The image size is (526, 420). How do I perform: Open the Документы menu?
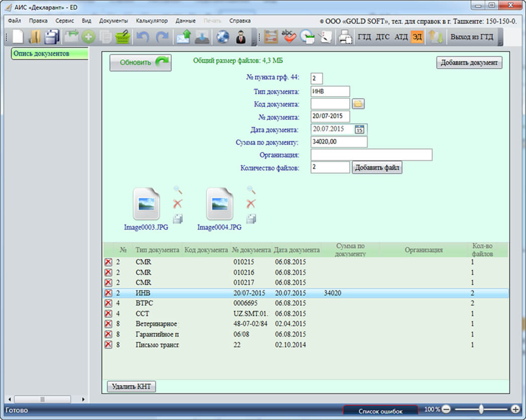point(113,21)
